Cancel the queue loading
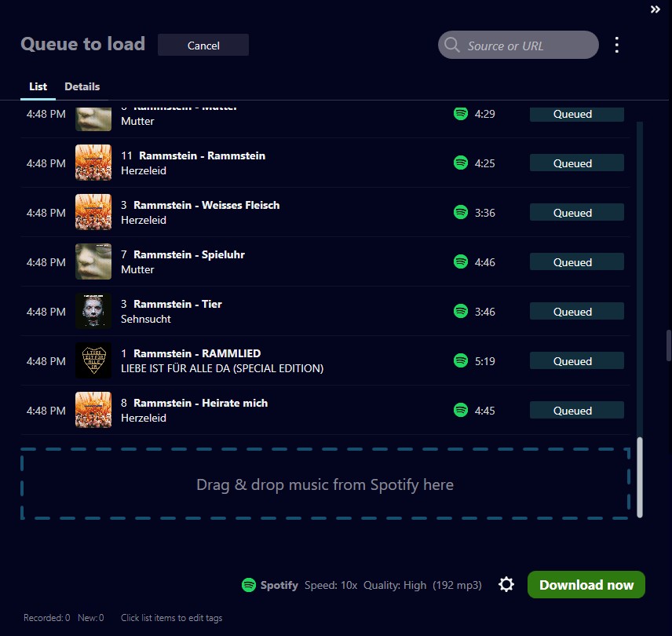The height and width of the screenshot is (636, 672). [203, 45]
